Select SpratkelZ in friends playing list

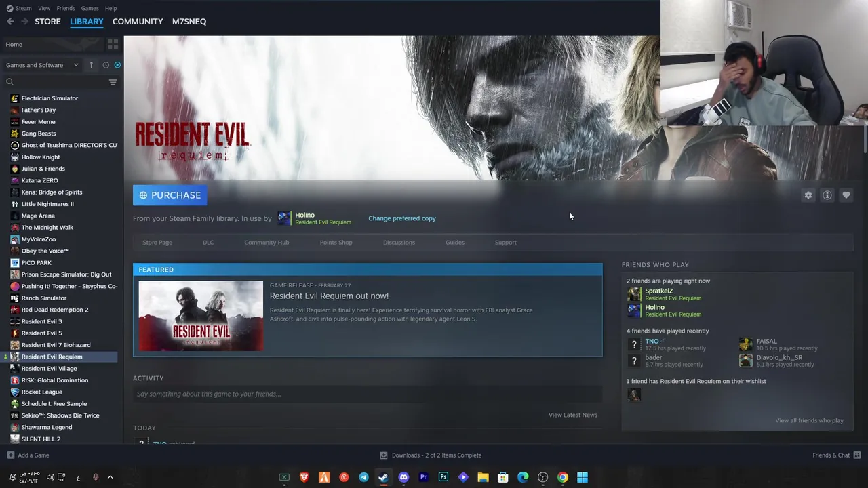pyautogui.click(x=658, y=291)
